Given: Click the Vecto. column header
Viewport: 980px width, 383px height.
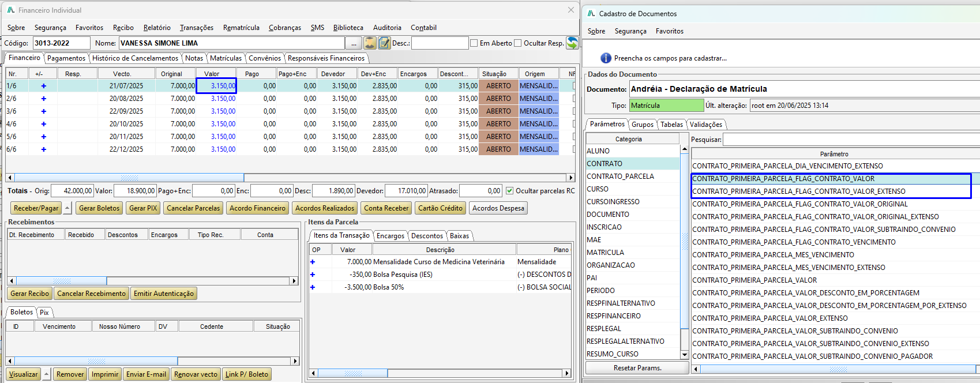Looking at the screenshot, I should (x=126, y=74).
